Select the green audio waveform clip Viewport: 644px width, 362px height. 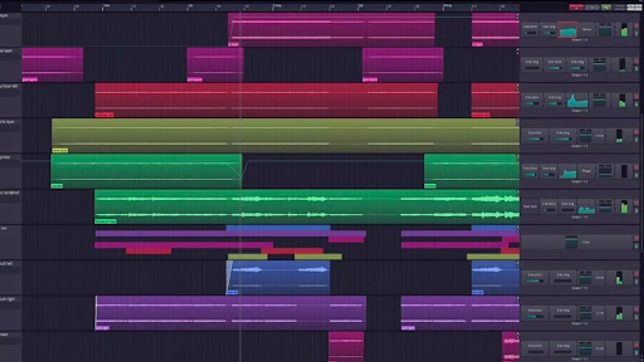[307, 206]
